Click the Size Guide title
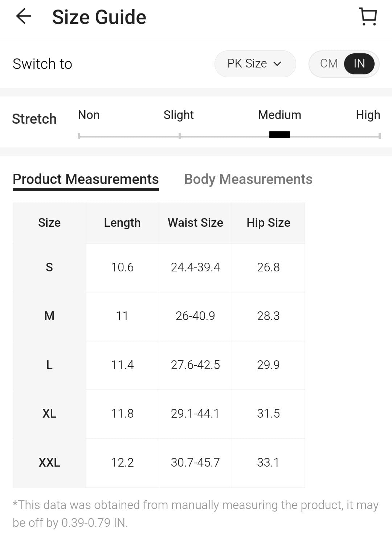 click(x=99, y=16)
